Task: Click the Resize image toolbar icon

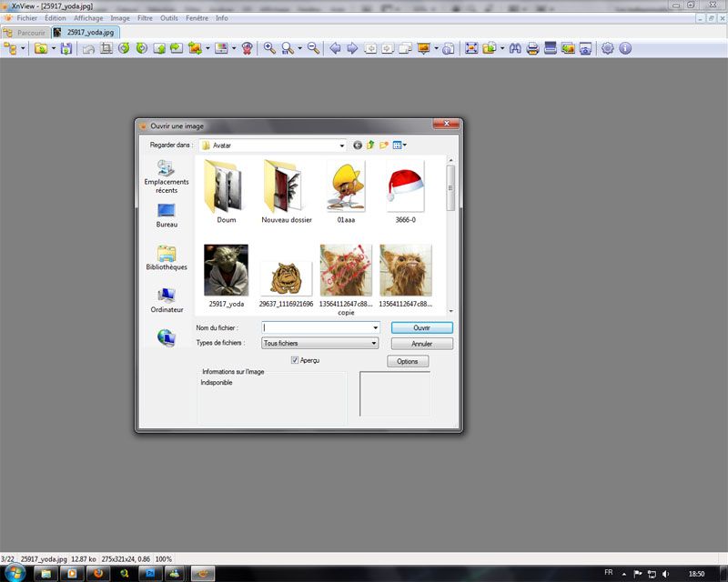Action: point(195,48)
